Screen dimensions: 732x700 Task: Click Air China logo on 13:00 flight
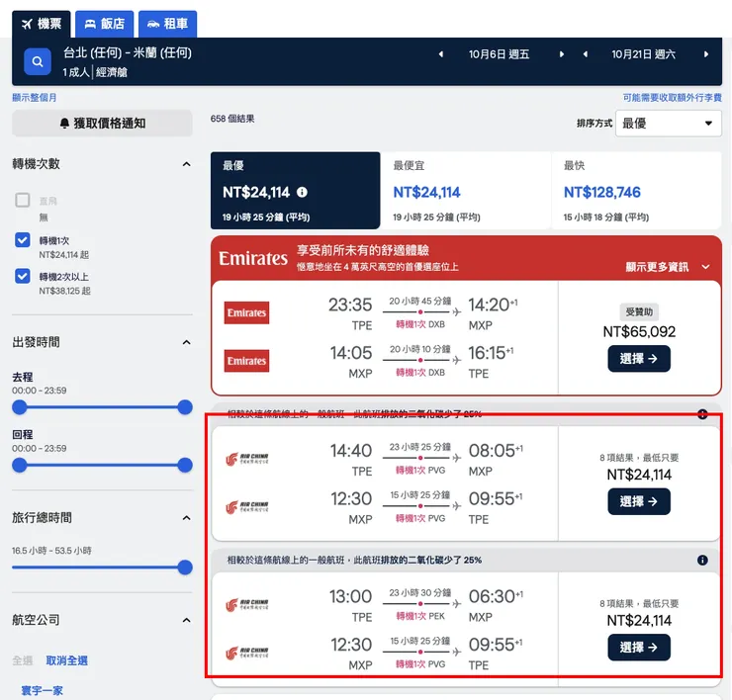coord(247,605)
